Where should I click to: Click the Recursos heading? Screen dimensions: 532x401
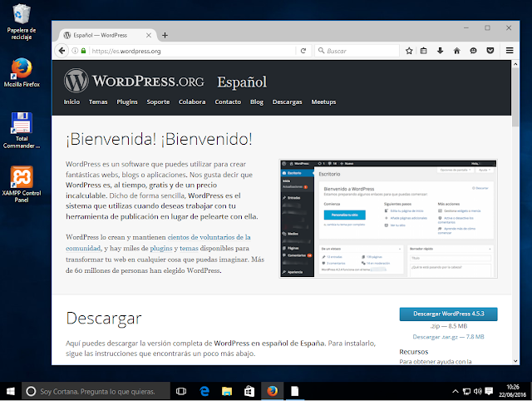tap(414, 352)
